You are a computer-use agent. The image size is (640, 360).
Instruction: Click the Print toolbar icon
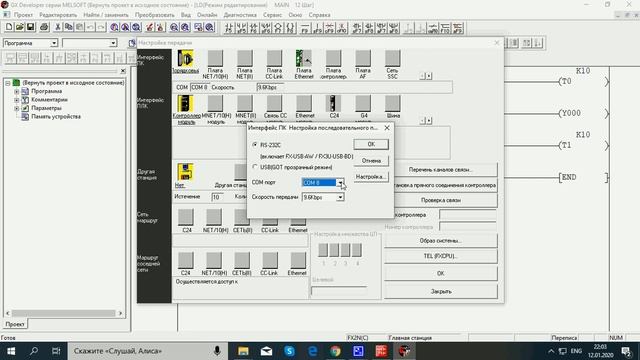(x=44, y=27)
